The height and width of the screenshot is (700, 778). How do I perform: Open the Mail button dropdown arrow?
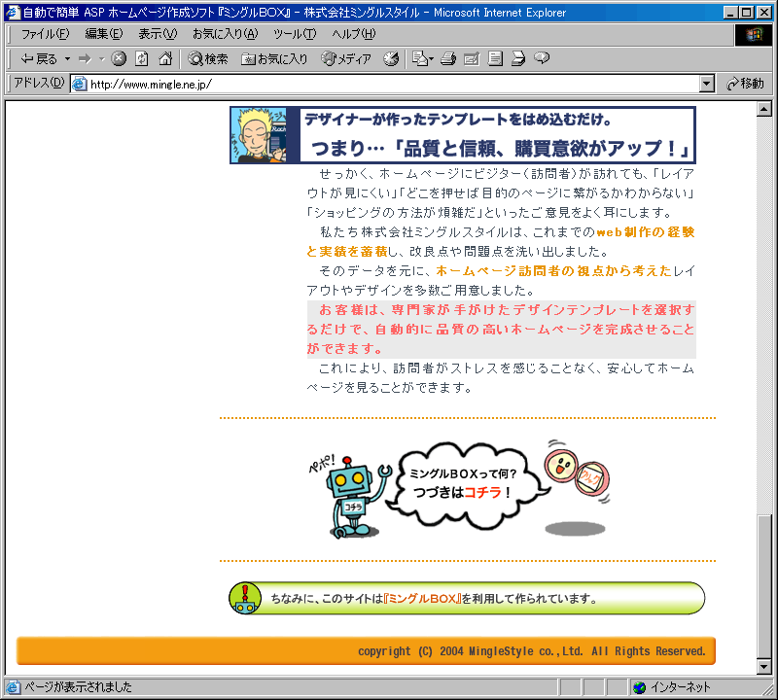[431, 59]
